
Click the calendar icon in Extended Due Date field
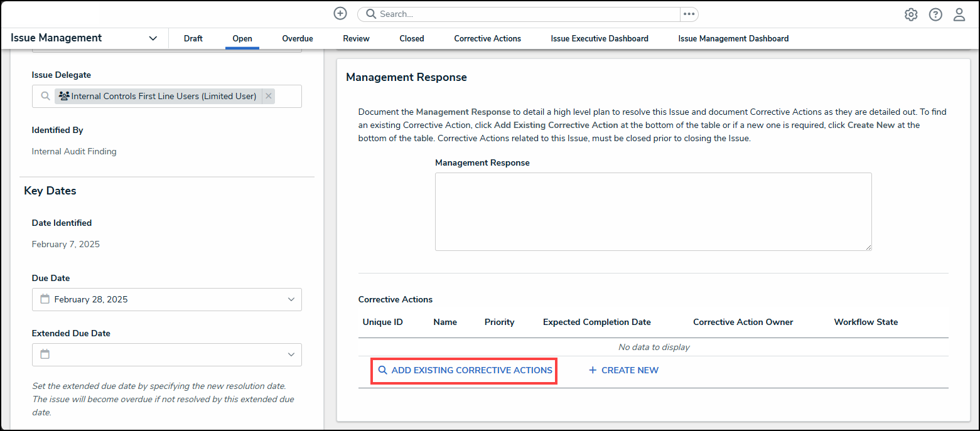coord(45,354)
